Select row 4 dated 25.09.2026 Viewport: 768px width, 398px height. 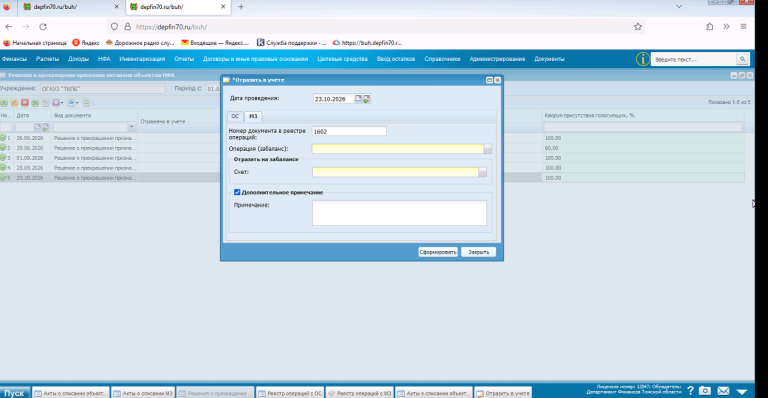click(372, 168)
